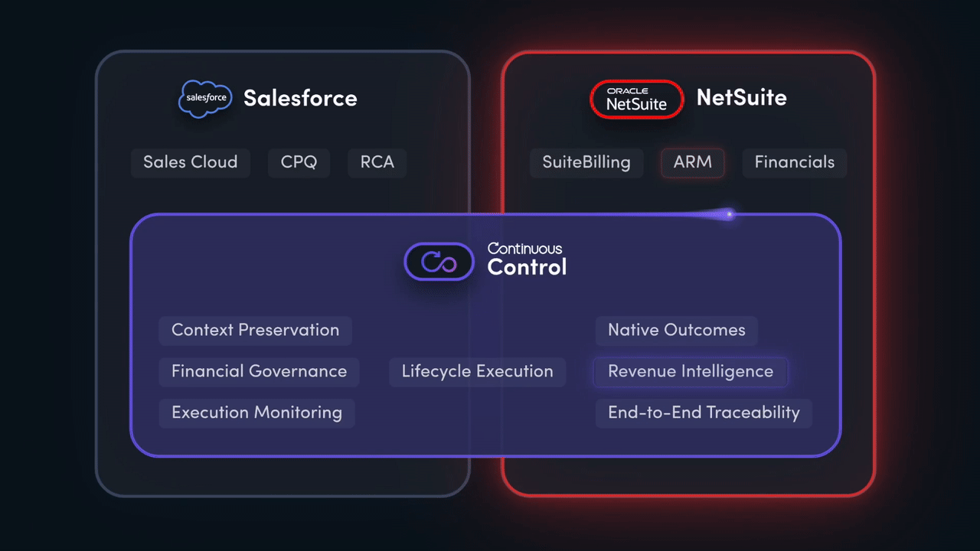This screenshot has height=551, width=980.
Task: Click the Continuous Control infinity loop icon
Action: (439, 262)
